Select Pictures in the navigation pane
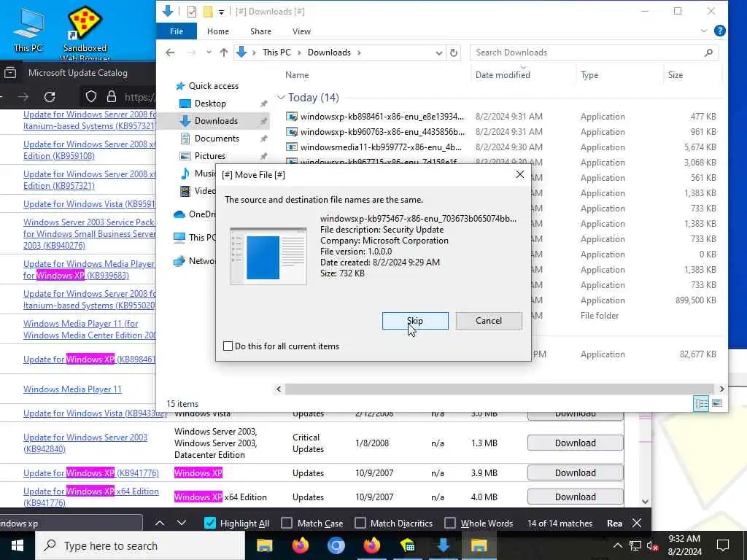This screenshot has height=560, width=747. tap(209, 156)
